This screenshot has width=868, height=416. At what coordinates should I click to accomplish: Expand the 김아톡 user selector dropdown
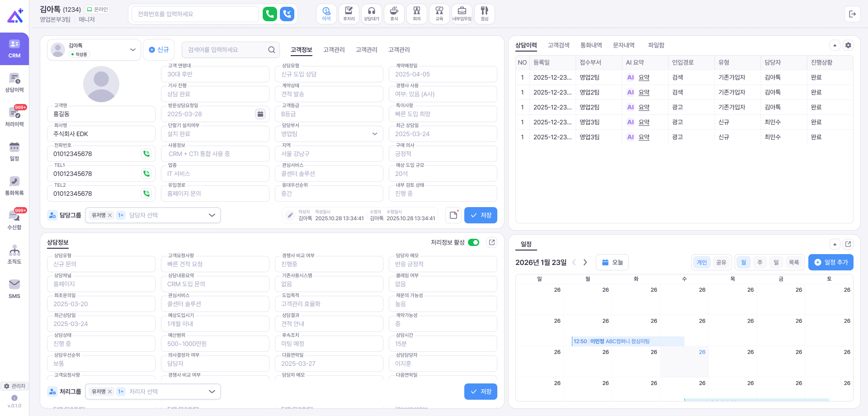click(132, 50)
